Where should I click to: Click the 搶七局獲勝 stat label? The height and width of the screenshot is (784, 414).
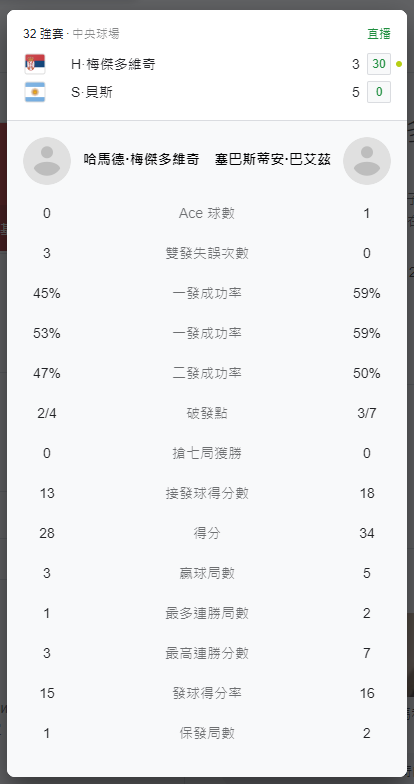tap(207, 454)
